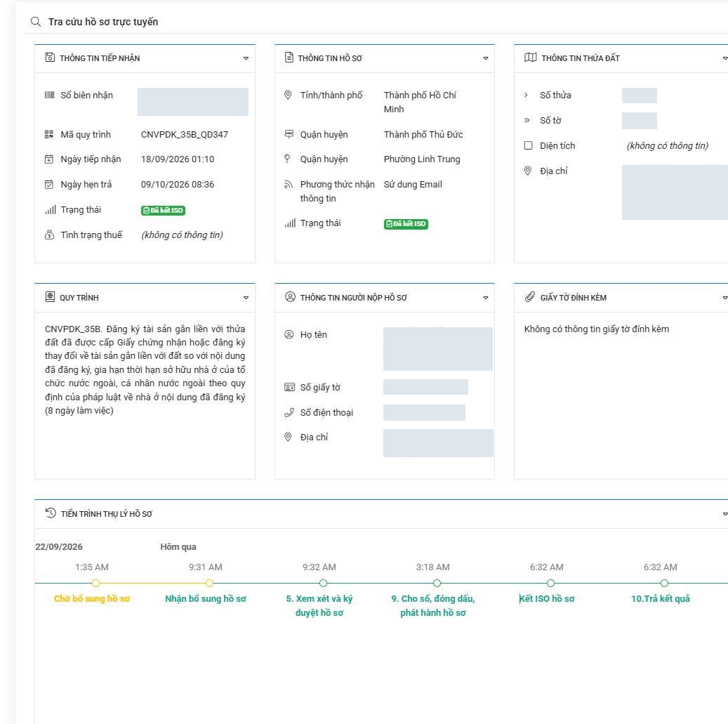Click the Đã kết ISO badge in Thông tin hồ sơ
The image size is (728, 724).
[x=406, y=224]
